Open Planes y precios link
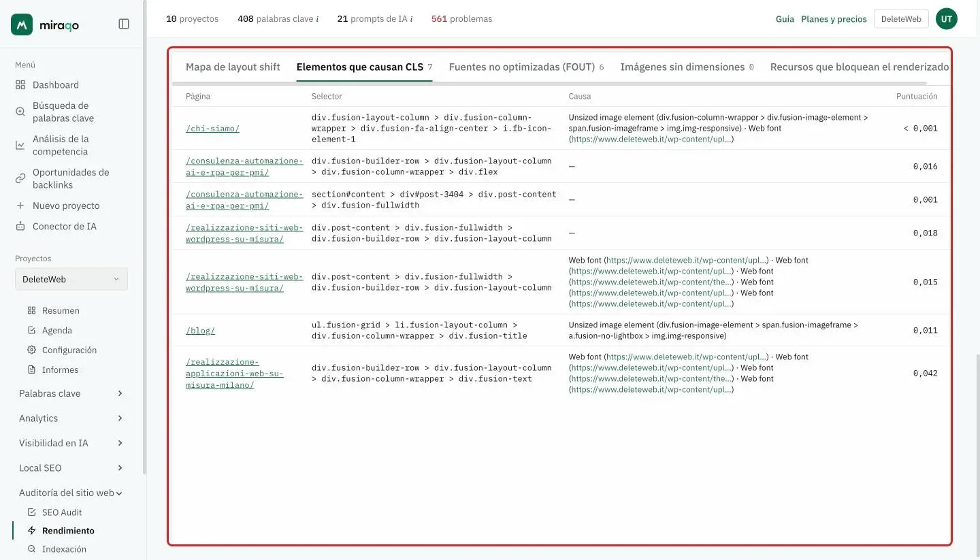Viewport: 980px width, 560px height. coord(834,19)
